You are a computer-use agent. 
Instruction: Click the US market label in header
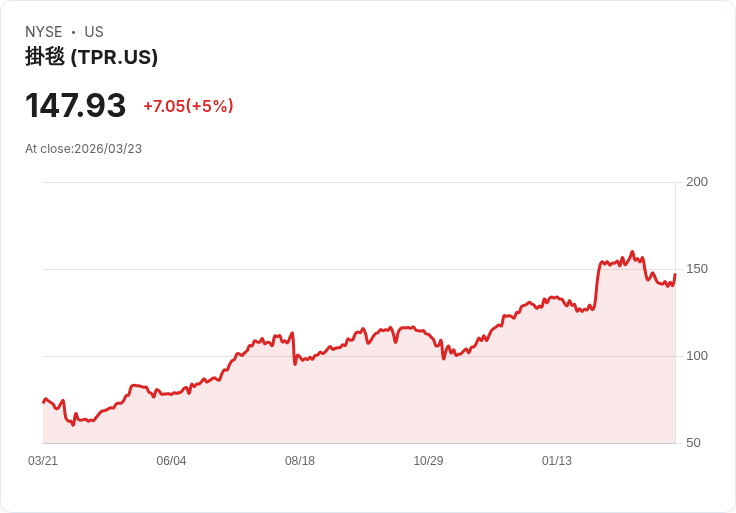click(x=94, y=32)
